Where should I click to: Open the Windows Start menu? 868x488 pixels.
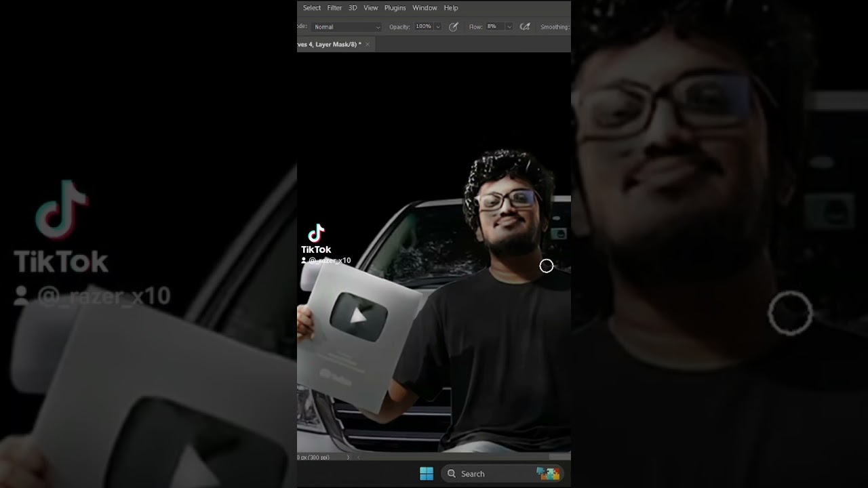coord(427,474)
